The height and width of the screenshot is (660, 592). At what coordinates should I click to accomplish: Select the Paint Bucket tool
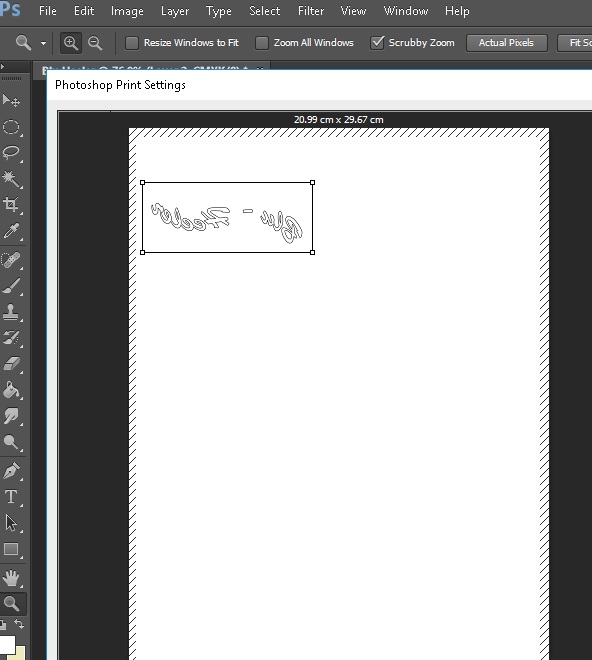point(11,390)
